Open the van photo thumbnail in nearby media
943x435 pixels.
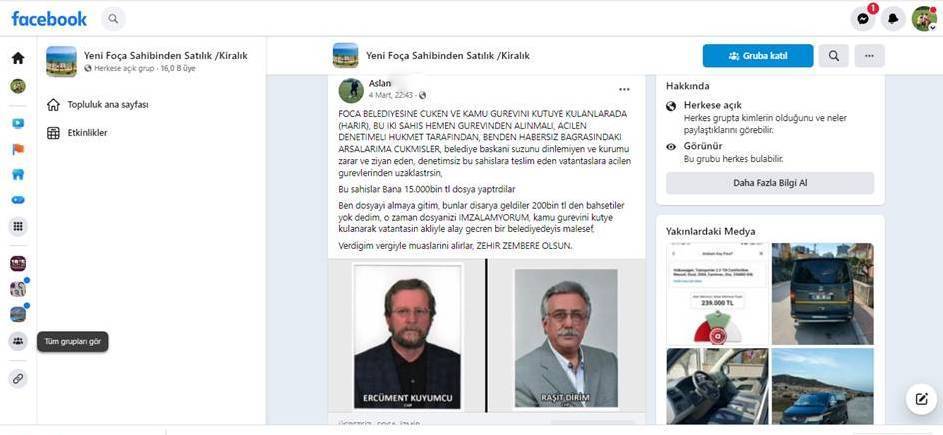pos(822,294)
